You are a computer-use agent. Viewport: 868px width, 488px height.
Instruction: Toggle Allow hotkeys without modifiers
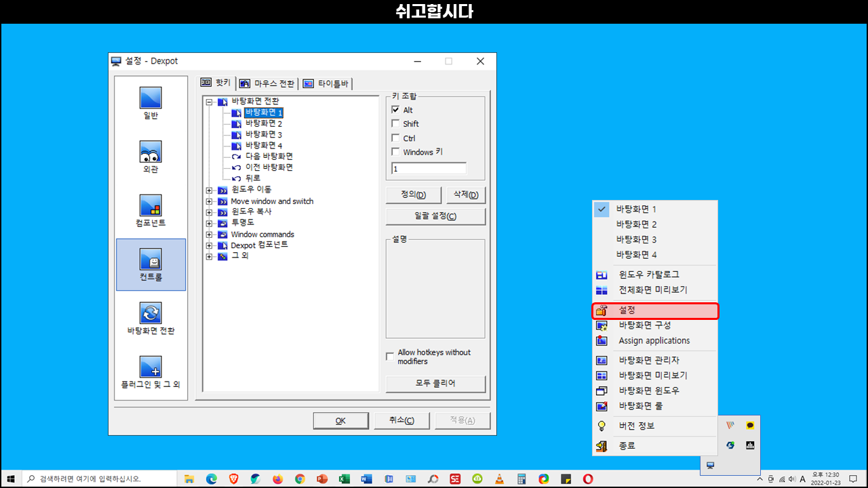coord(390,357)
